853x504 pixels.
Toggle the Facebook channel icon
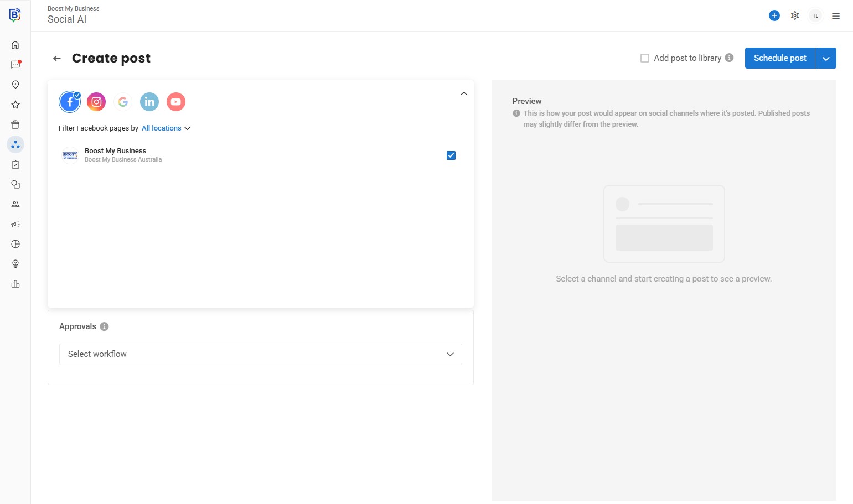(70, 102)
